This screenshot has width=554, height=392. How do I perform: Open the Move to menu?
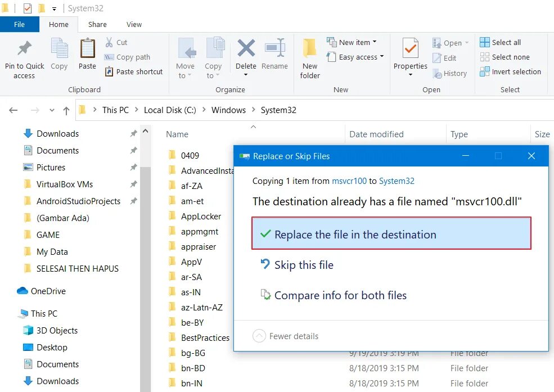pos(185,58)
